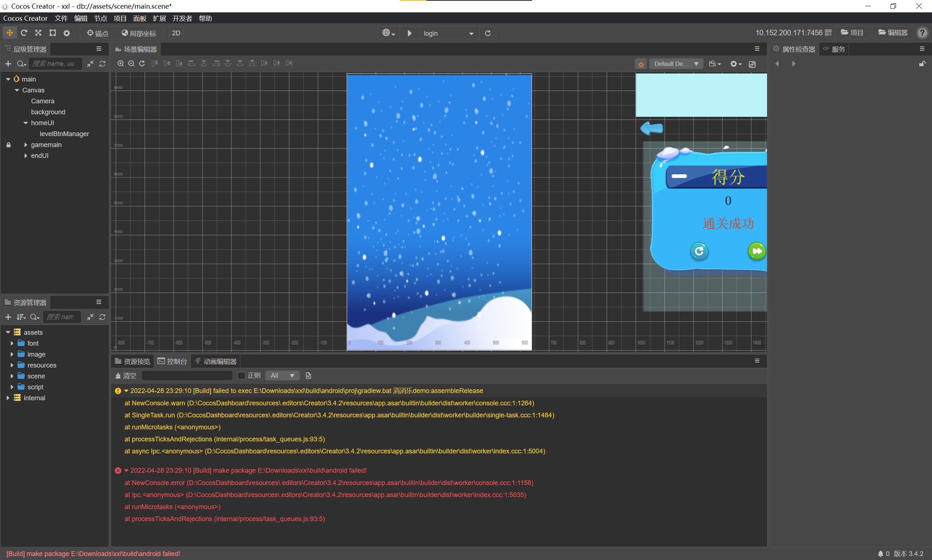932x560 pixels.
Task: Click the console filter input field
Action: (187, 376)
